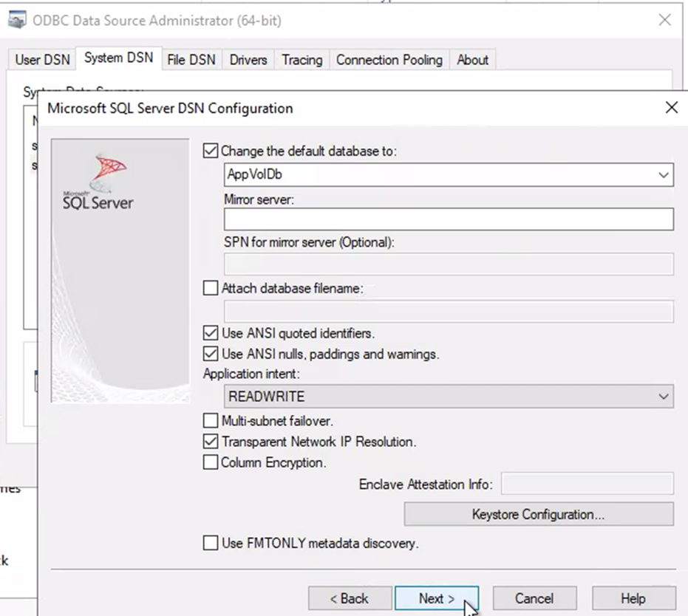Check Use FMTONLY metadata discovery
This screenshot has height=616, width=688.
[211, 543]
